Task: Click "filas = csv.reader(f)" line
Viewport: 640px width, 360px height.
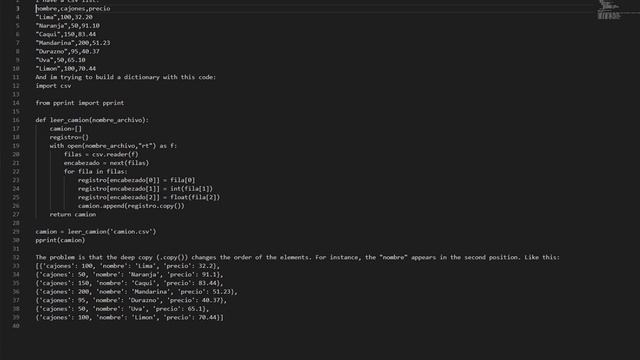Action: 101,154
